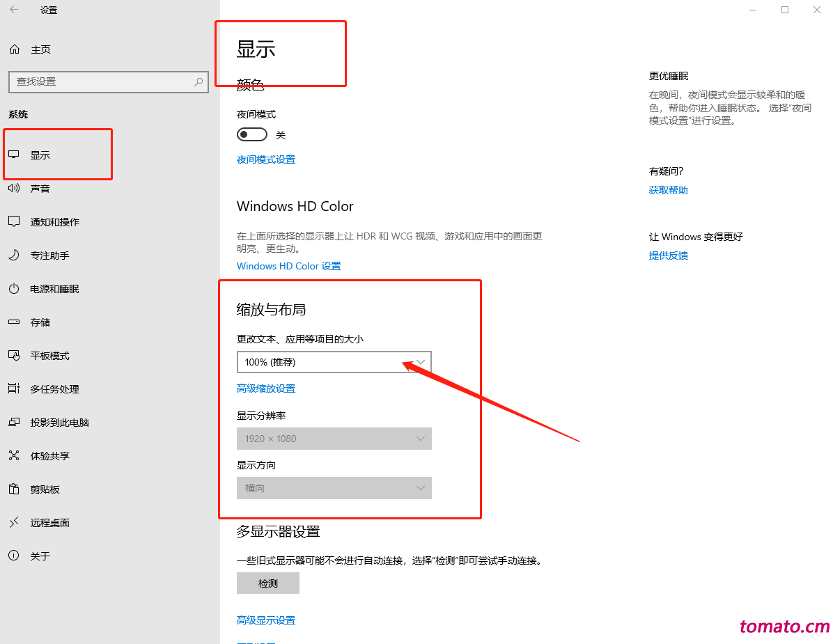This screenshot has height=644, width=833.
Task: Click the storage drive icon for 存储
Action: (14, 322)
